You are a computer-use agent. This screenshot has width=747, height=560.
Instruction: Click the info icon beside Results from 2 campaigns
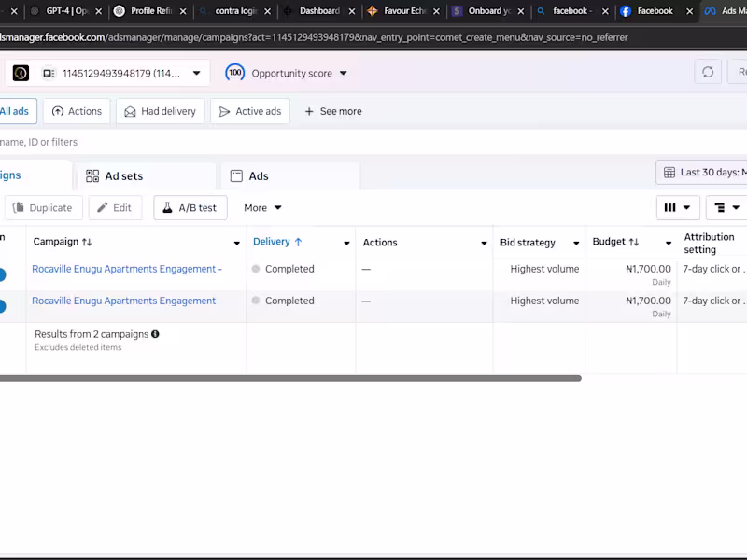pyautogui.click(x=155, y=334)
